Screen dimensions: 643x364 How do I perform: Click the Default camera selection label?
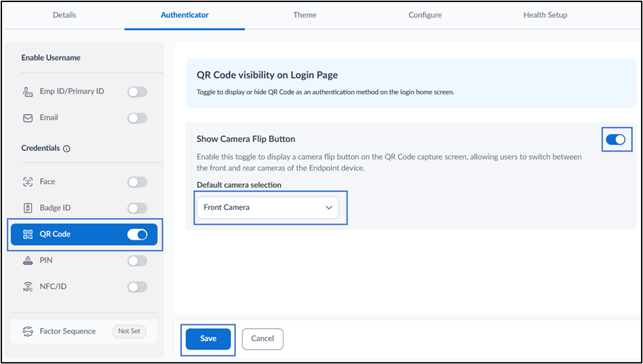[239, 185]
